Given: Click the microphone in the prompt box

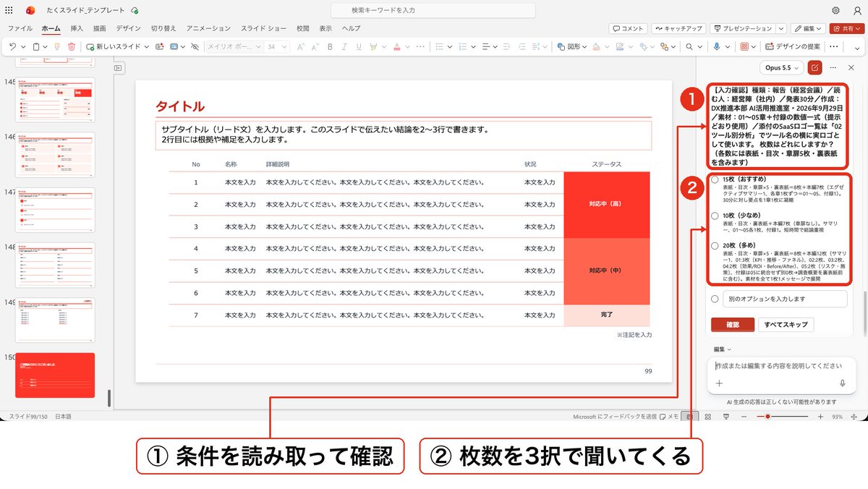Looking at the screenshot, I should [843, 383].
